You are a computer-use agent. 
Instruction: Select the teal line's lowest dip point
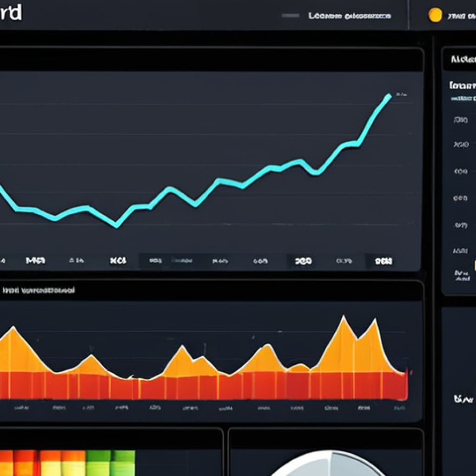coord(116,225)
